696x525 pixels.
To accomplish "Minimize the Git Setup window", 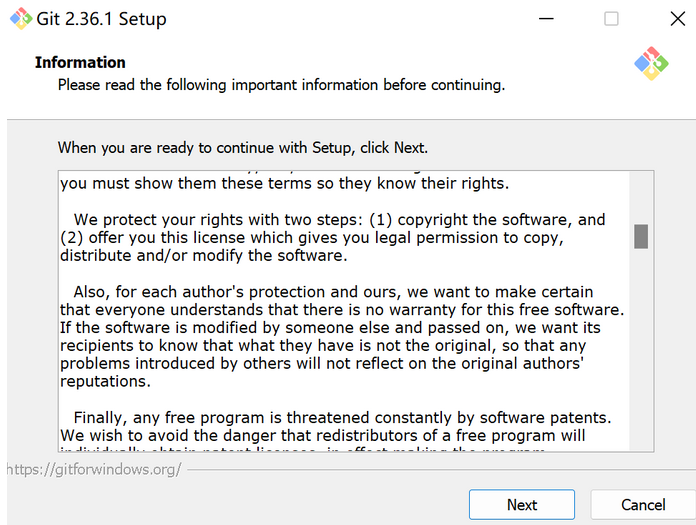I will [545, 19].
